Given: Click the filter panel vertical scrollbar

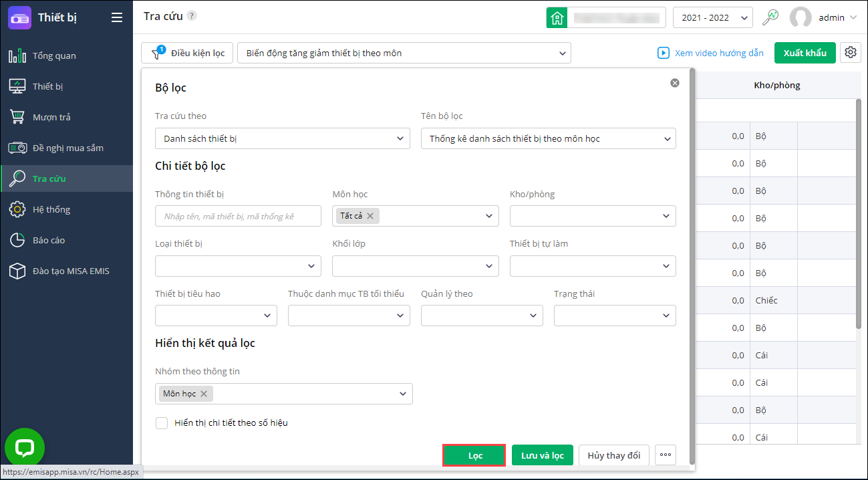Looking at the screenshot, I should (691, 267).
